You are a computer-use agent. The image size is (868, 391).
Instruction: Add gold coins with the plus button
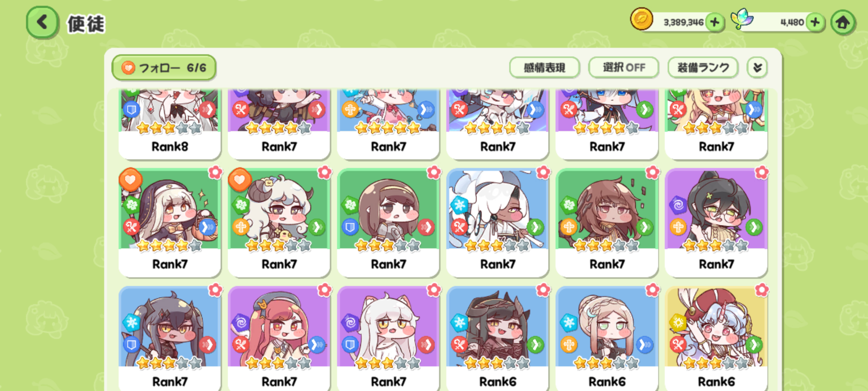point(715,22)
